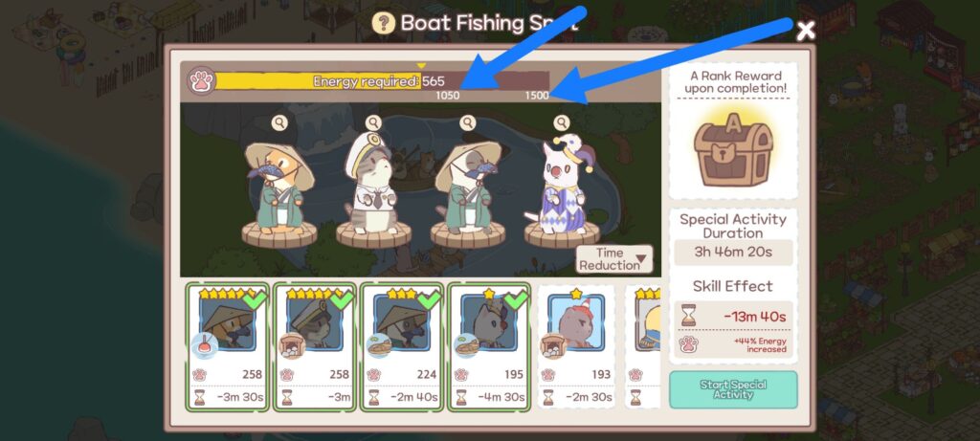The image size is (980, 441).
Task: Click the 1050 energy milestone marker
Action: coord(448,96)
